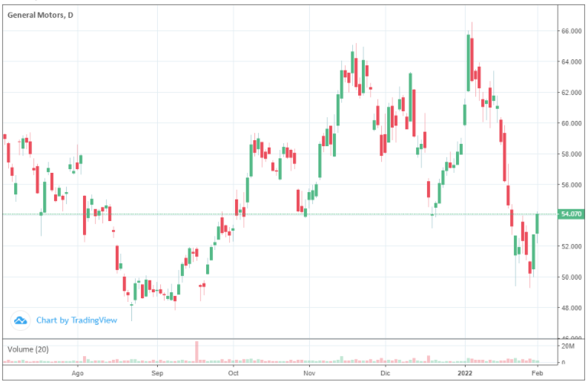This screenshot has height=385, width=588.
Task: Click the Sep month label on time axis
Action: (x=157, y=373)
